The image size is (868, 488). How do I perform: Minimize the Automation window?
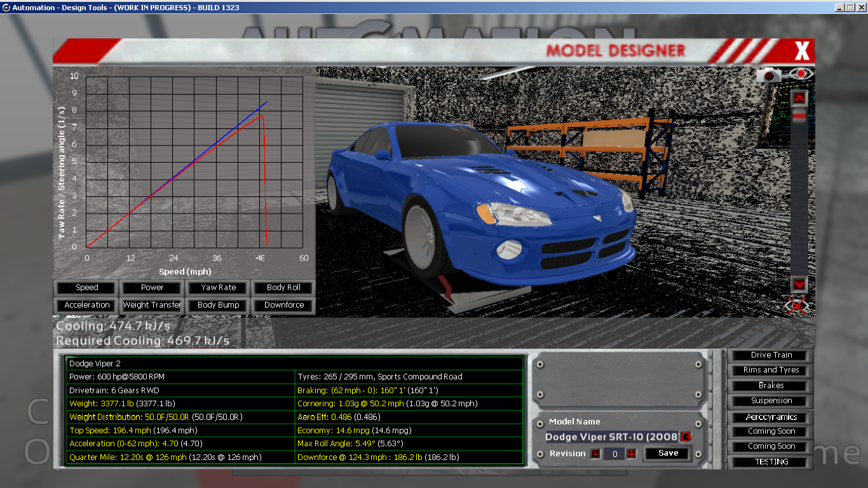pos(839,7)
